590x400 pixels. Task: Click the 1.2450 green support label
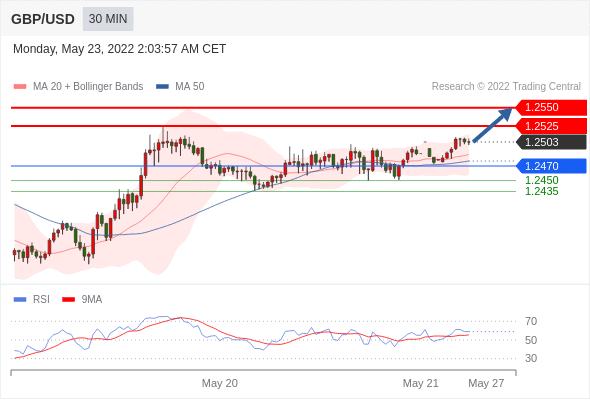(541, 180)
